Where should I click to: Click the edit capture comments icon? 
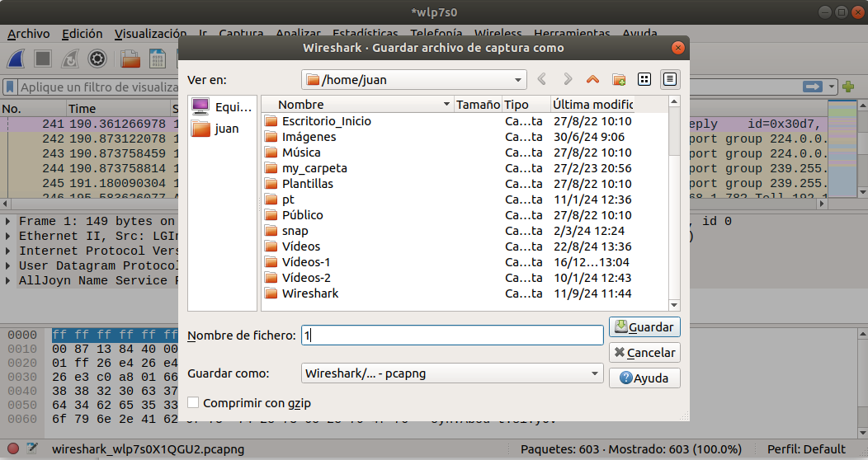32,448
